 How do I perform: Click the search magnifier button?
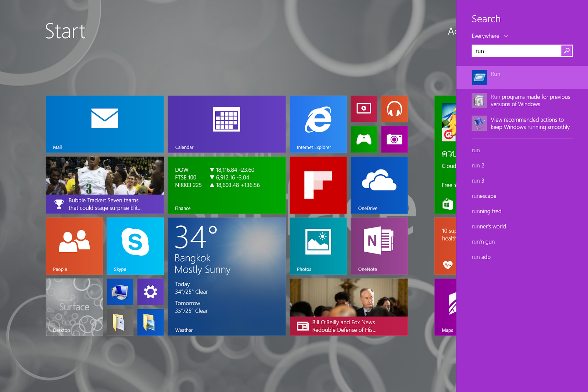coord(567,51)
